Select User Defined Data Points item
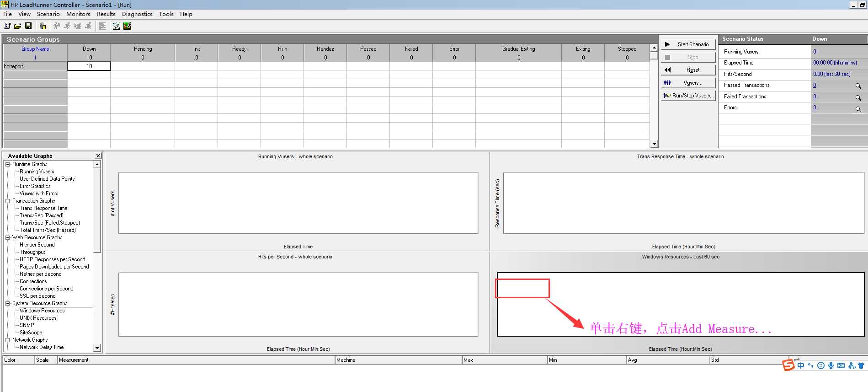Viewport: 868px width, 392px height. click(47, 179)
